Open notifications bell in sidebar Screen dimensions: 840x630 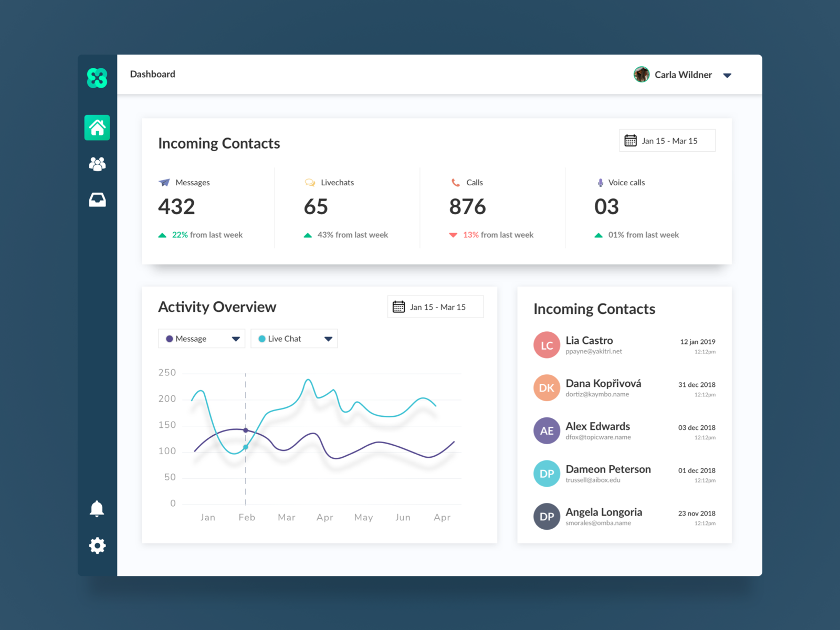(x=97, y=509)
